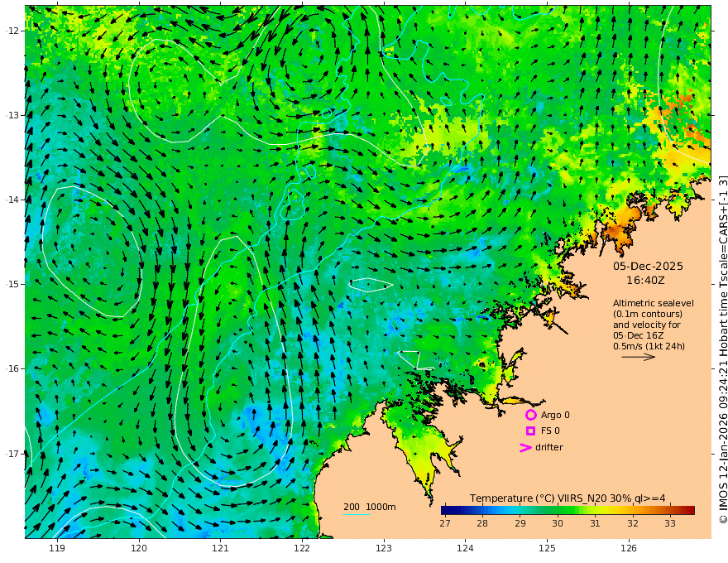This screenshot has width=728, height=563.
Task: Click longitude axis label 119
Action: pyautogui.click(x=57, y=548)
